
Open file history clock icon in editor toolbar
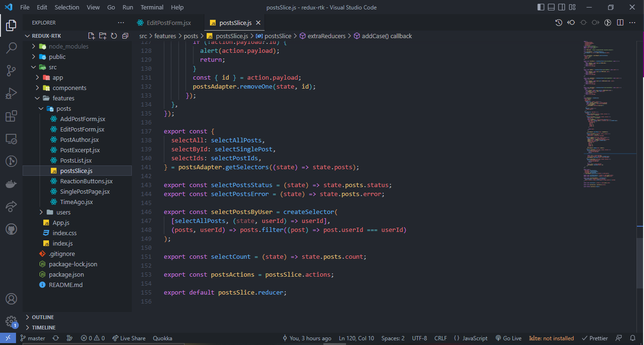(559, 23)
